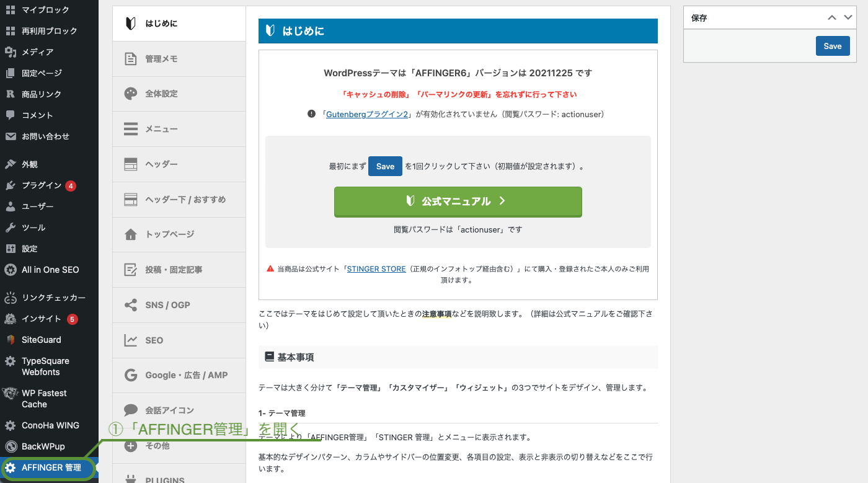Open the メニュー settings tab

179,129
